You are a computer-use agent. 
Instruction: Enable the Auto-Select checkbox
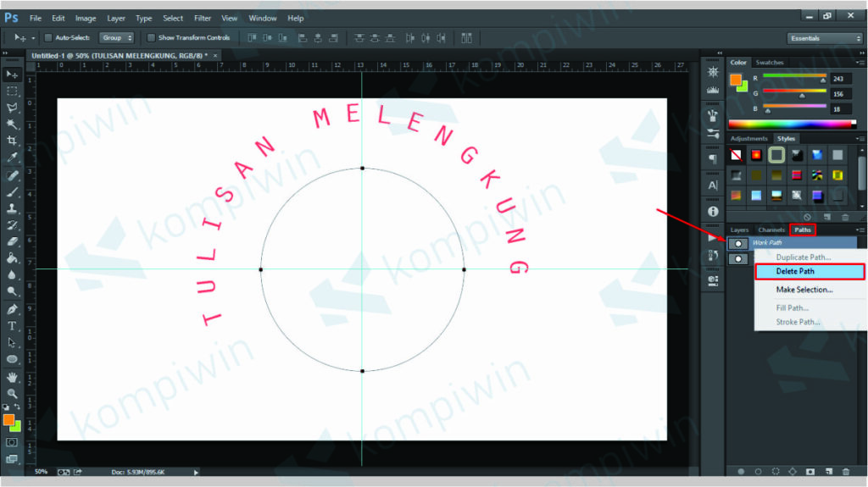point(48,37)
